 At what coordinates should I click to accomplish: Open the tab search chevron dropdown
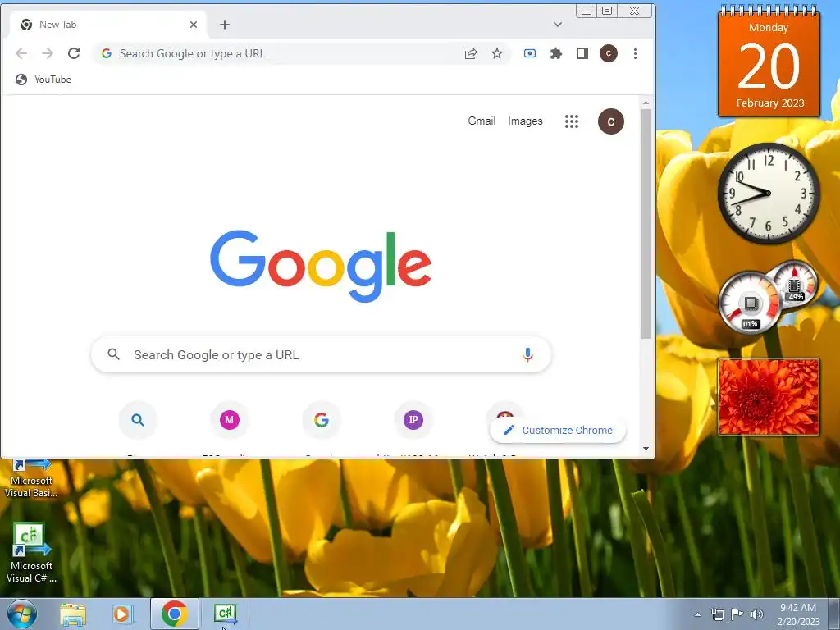click(x=558, y=25)
